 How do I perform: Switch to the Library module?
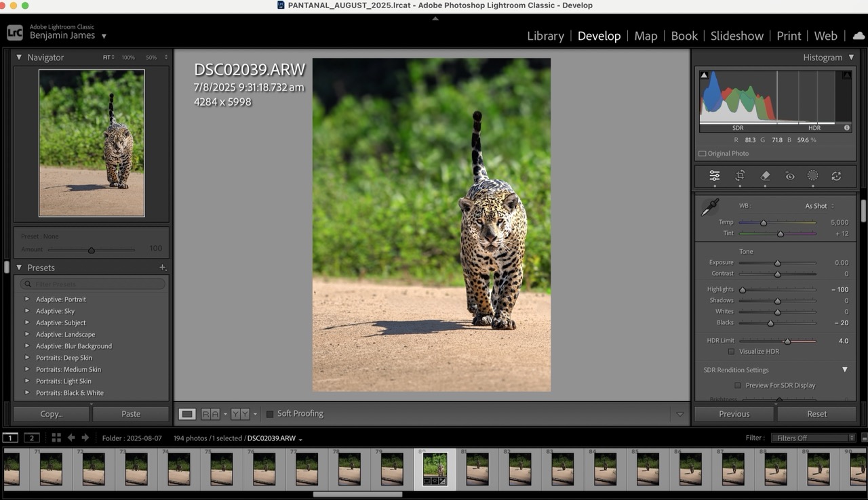point(545,36)
